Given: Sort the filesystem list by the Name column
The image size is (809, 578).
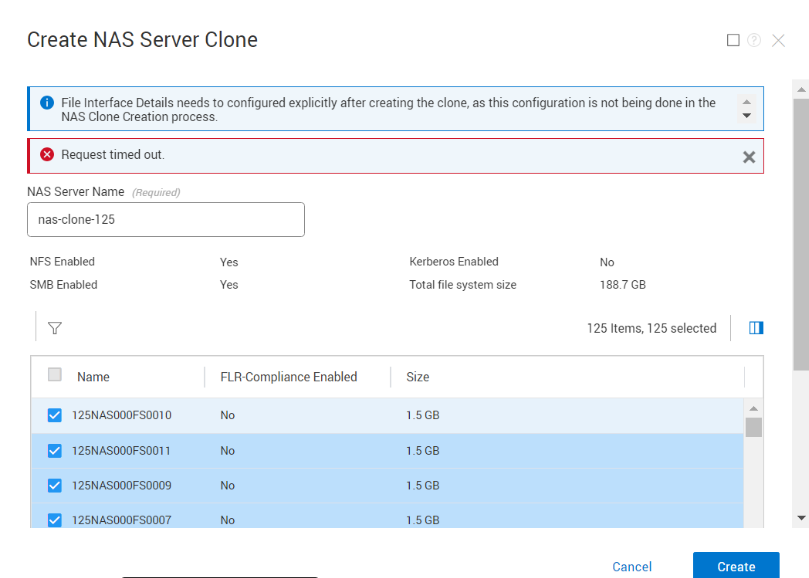Looking at the screenshot, I should pyautogui.click(x=93, y=376).
